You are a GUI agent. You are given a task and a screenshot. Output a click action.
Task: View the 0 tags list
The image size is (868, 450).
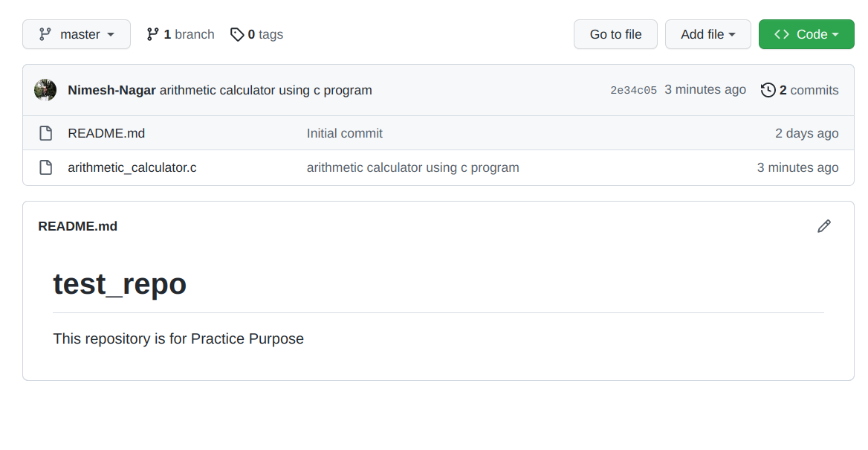pyautogui.click(x=265, y=34)
